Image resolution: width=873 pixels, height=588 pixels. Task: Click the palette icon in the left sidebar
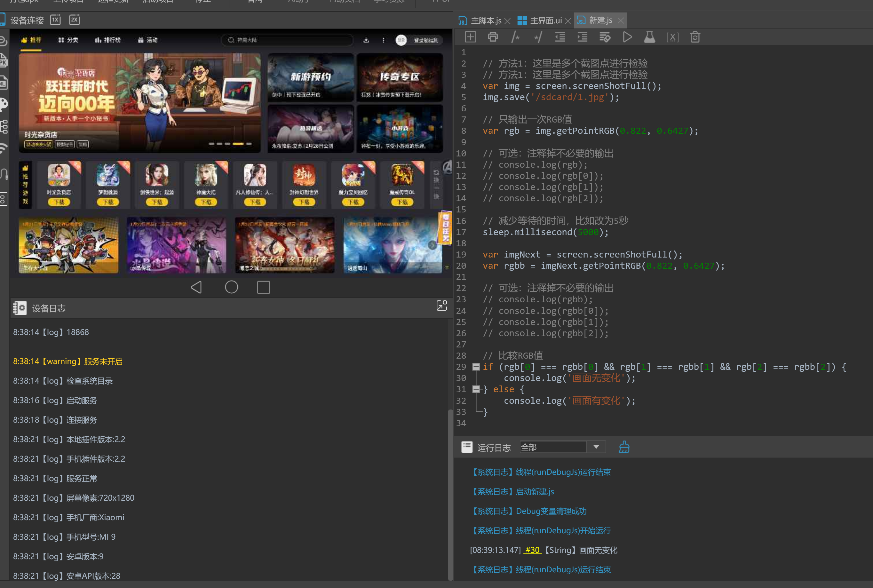(4, 104)
